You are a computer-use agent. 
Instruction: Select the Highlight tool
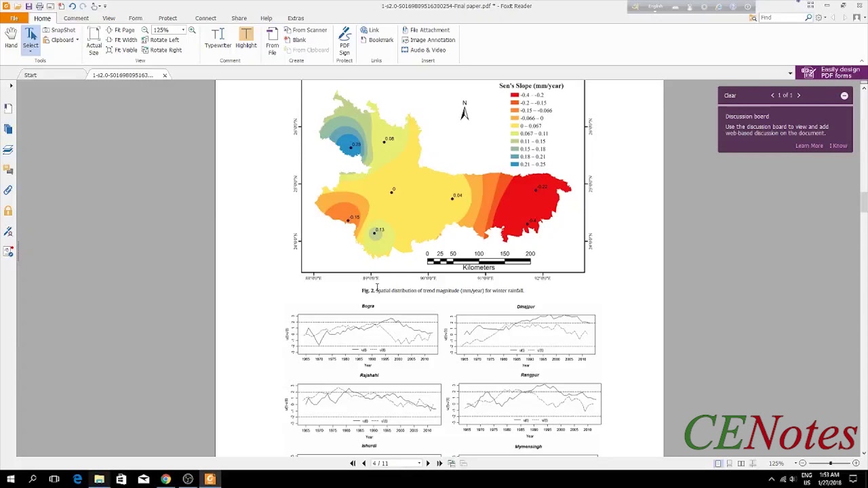246,39
